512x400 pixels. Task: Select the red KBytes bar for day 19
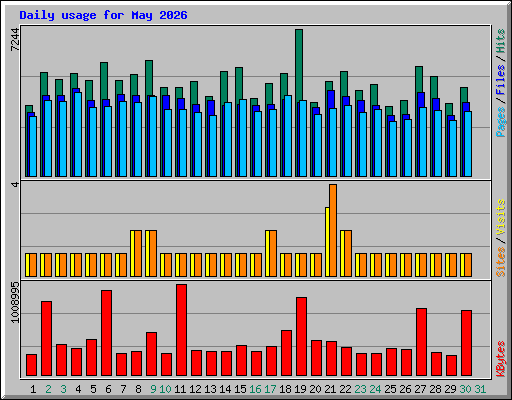[302, 336]
